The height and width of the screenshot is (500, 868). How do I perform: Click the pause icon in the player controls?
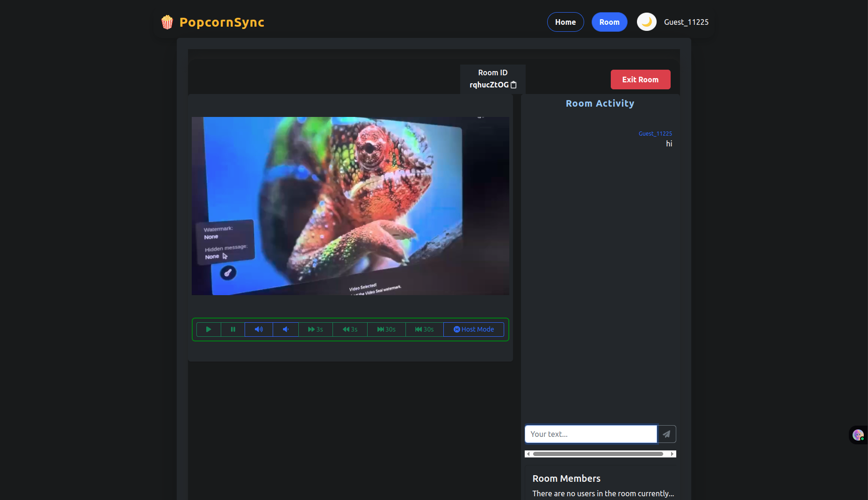point(233,329)
